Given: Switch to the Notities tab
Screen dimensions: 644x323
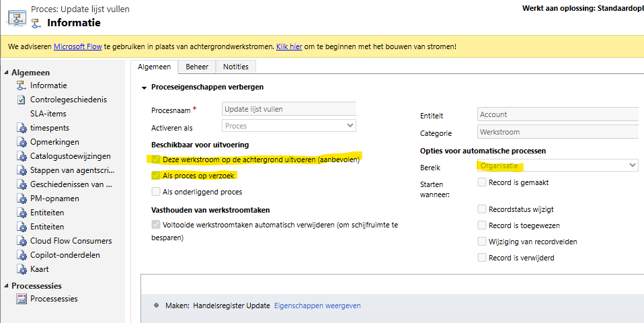Looking at the screenshot, I should coord(235,67).
